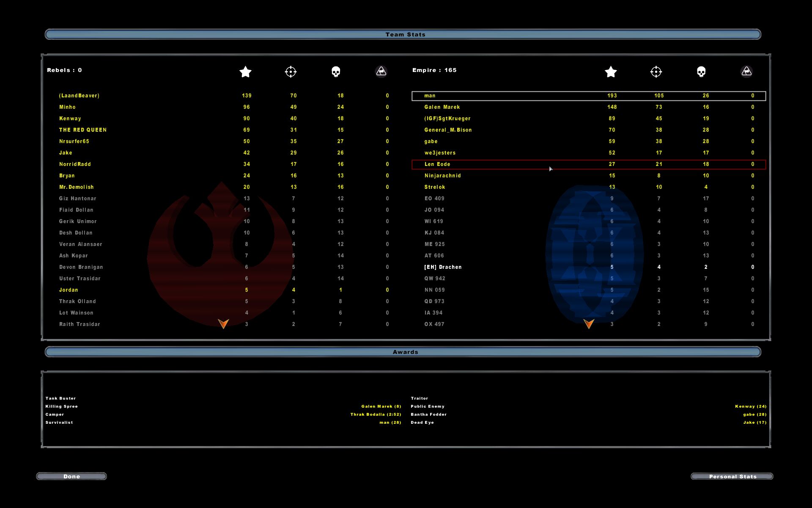Click player name Jake in Rebels list
812x508 pixels.
tap(66, 153)
